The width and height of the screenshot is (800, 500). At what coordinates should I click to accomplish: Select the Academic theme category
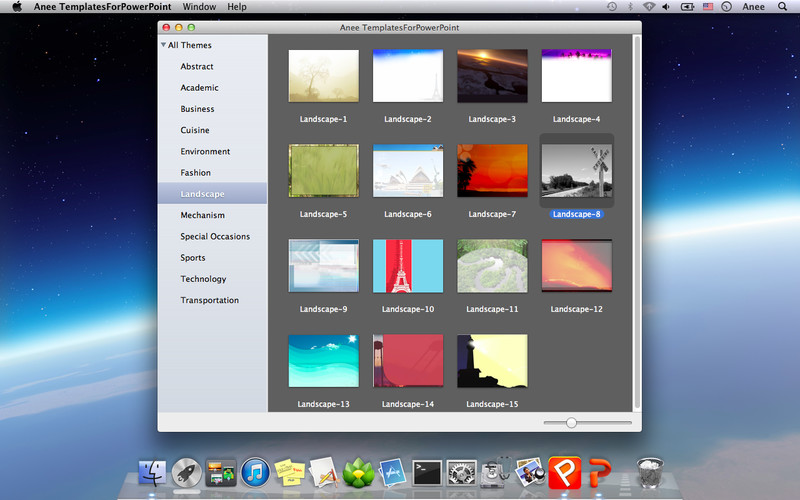point(199,88)
